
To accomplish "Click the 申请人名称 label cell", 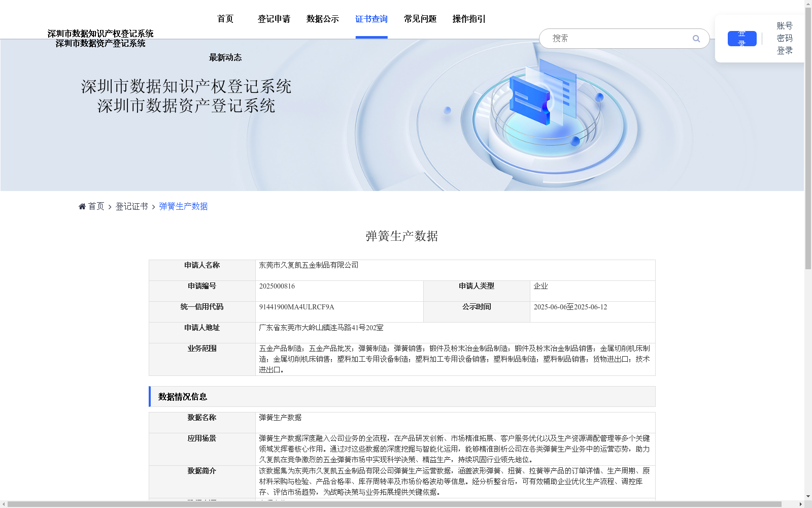I will 202,270.
